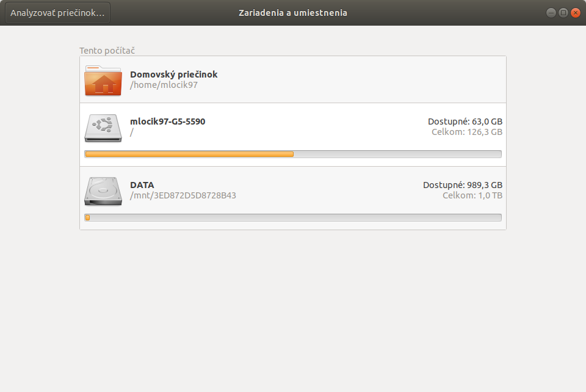Click the Zariadenia a umiestnenia window title
This screenshot has width=586, height=392.
(x=293, y=13)
